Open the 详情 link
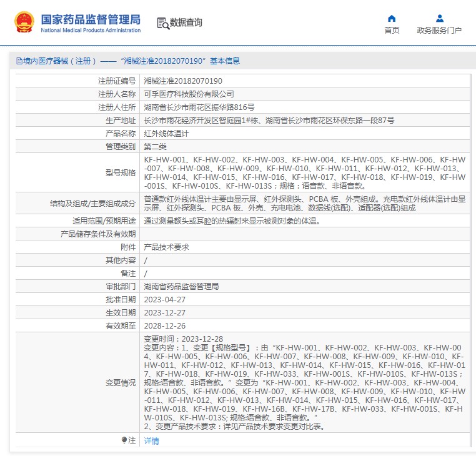This screenshot has height=456, width=476. pyautogui.click(x=151, y=440)
